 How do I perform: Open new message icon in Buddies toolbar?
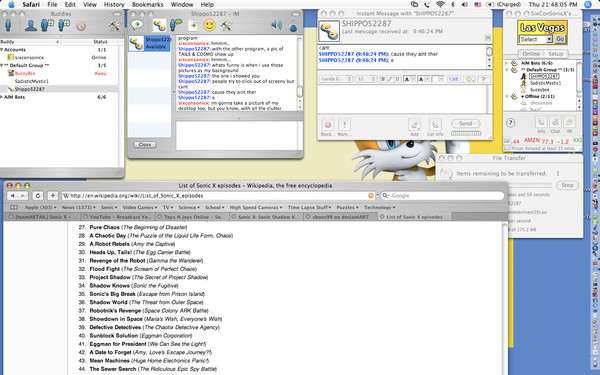click(8, 26)
